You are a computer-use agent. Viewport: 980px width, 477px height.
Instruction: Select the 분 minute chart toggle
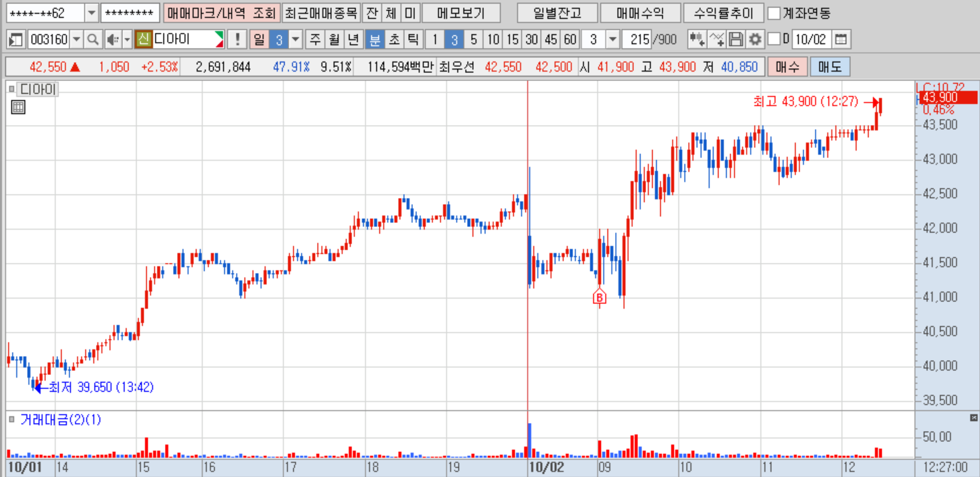pos(374,39)
